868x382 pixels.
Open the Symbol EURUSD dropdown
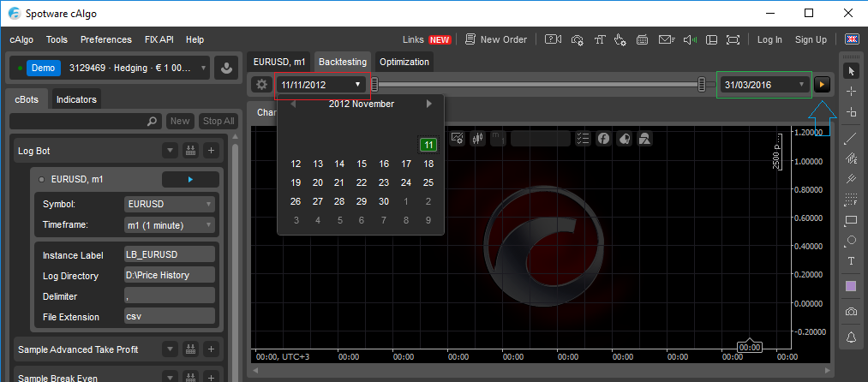[x=170, y=204]
